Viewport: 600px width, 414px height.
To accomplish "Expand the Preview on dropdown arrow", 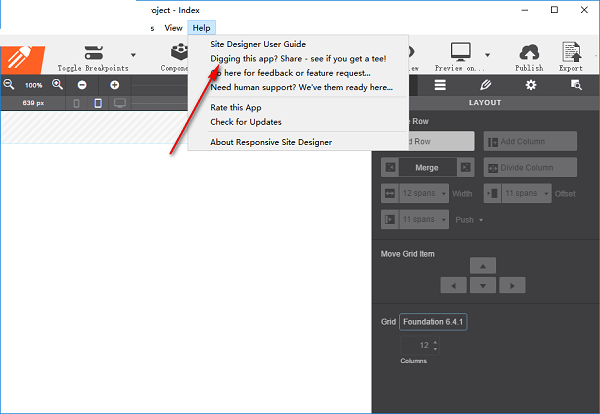I will click(x=487, y=55).
